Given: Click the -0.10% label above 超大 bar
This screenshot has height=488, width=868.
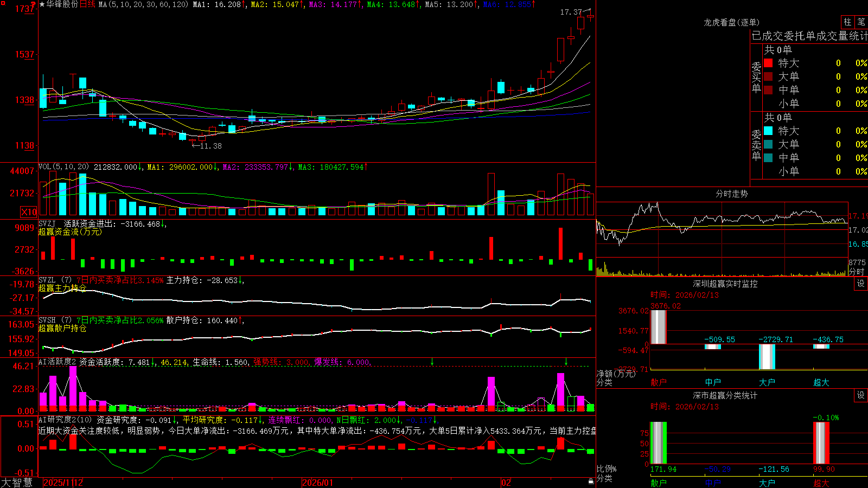Looking at the screenshot, I should tap(826, 418).
